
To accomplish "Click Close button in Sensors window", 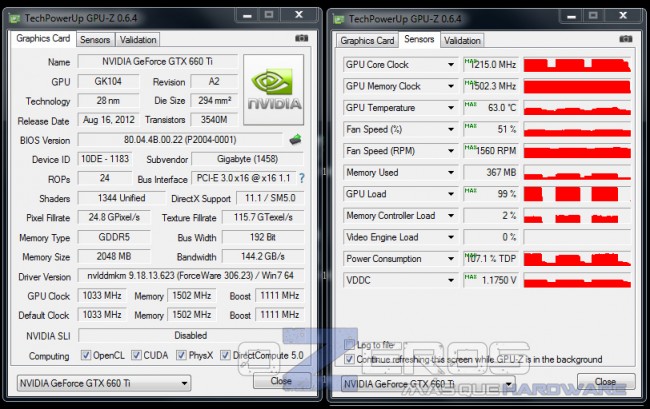I will 606,381.
